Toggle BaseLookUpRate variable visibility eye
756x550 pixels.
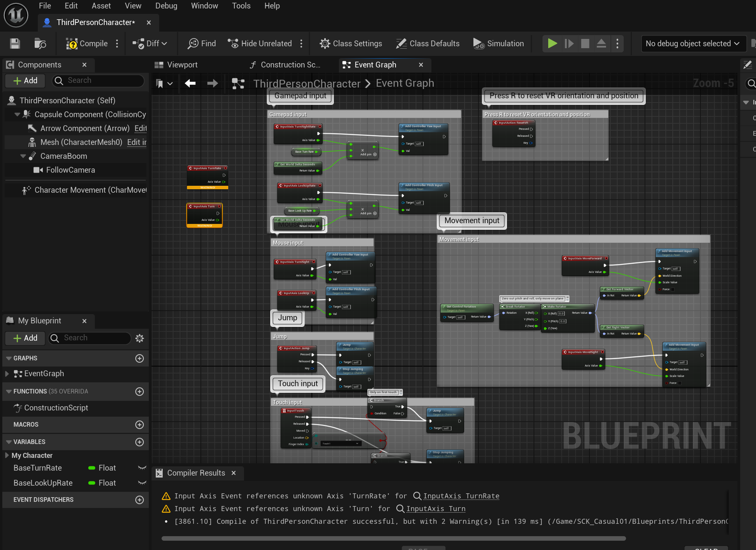point(142,483)
